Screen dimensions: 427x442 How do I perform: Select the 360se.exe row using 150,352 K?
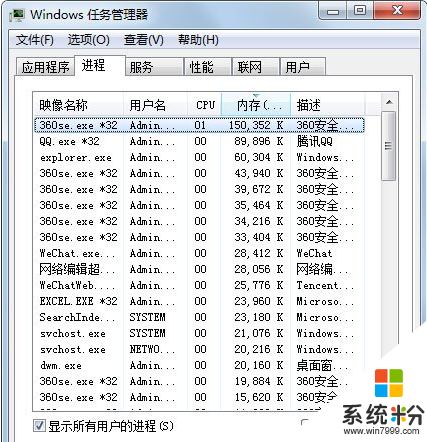tap(199, 125)
